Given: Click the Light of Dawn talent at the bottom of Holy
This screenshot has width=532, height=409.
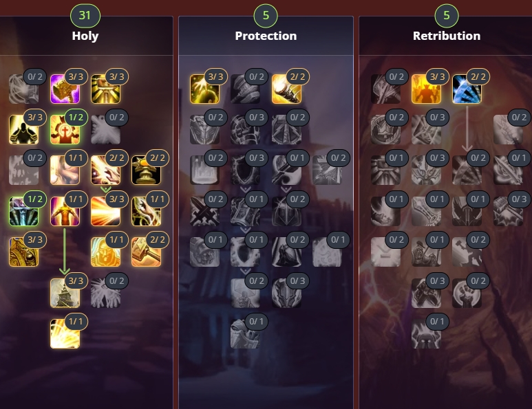Looking at the screenshot, I should [x=65, y=334].
